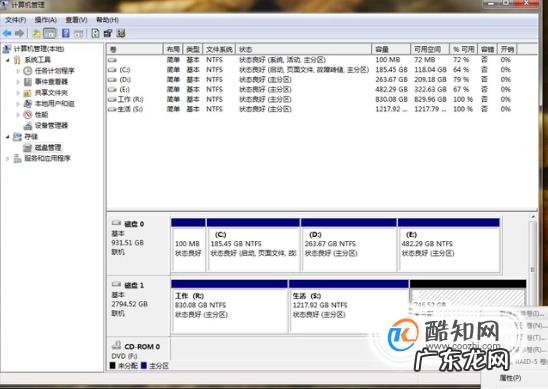Sort by the 文件系统 column header
Screen dimensions: 548x389
point(219,49)
